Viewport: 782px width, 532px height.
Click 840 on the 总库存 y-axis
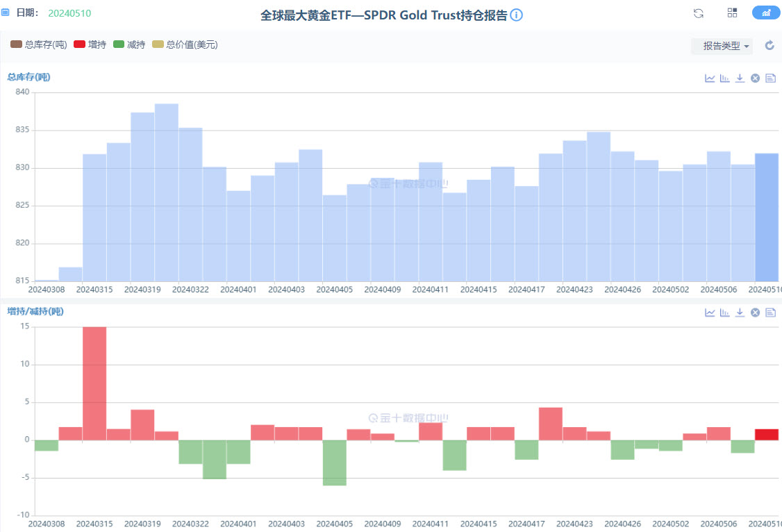[x=22, y=92]
